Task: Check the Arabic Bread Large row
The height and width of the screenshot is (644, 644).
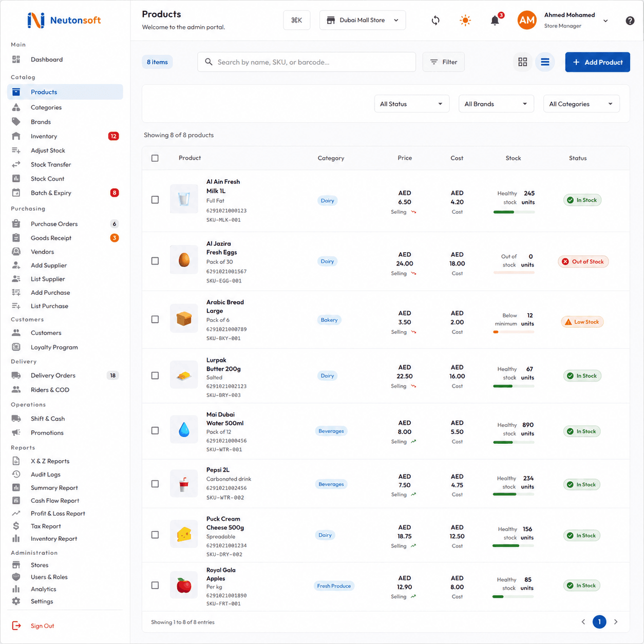Action: (155, 319)
